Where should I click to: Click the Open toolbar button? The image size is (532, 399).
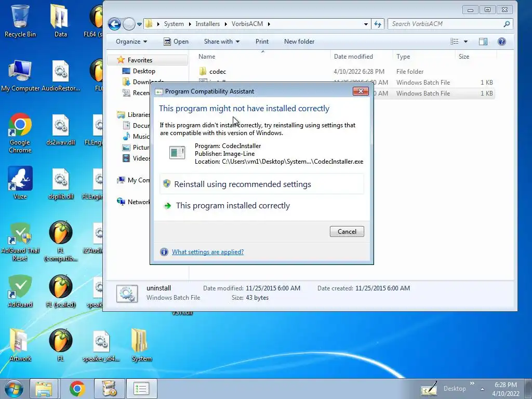point(176,42)
